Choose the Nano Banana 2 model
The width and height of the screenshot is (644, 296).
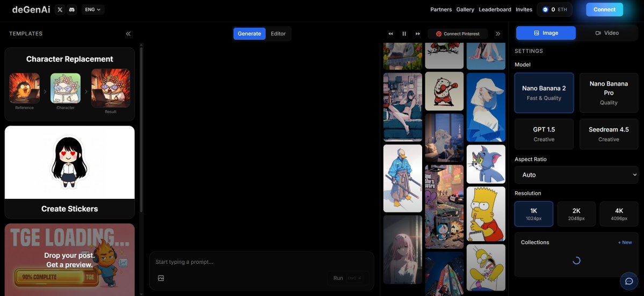(544, 93)
